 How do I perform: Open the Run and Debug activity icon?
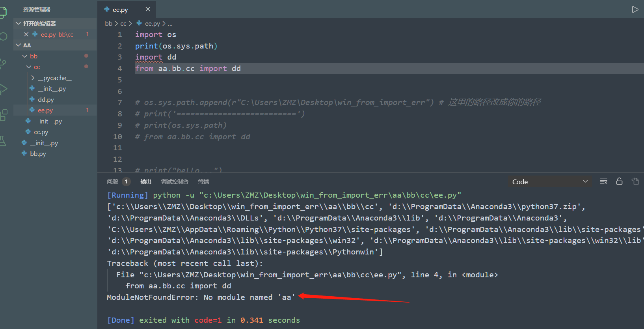click(x=3, y=89)
